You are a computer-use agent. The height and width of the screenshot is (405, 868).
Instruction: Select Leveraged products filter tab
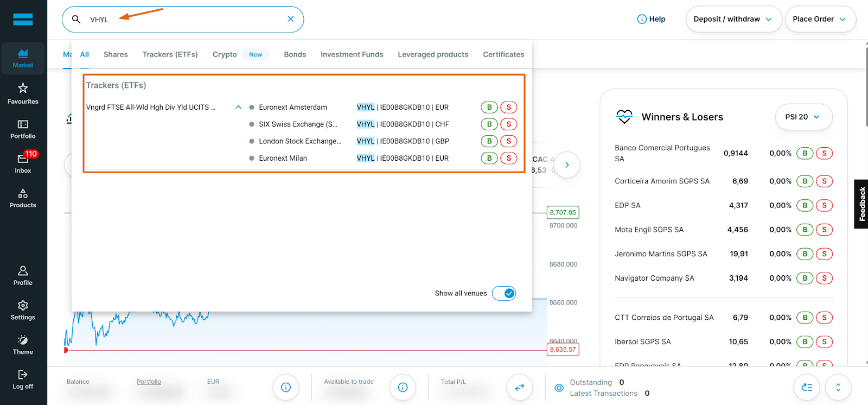point(433,55)
